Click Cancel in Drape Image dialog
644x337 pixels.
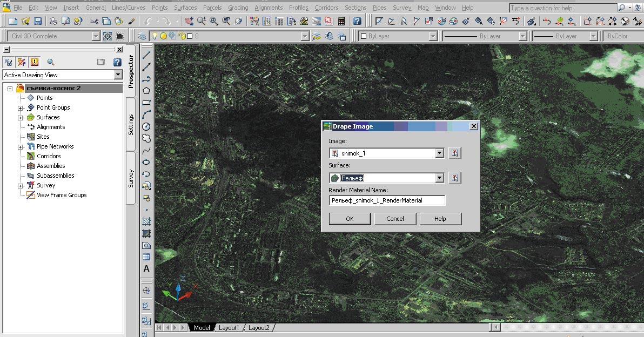point(395,219)
